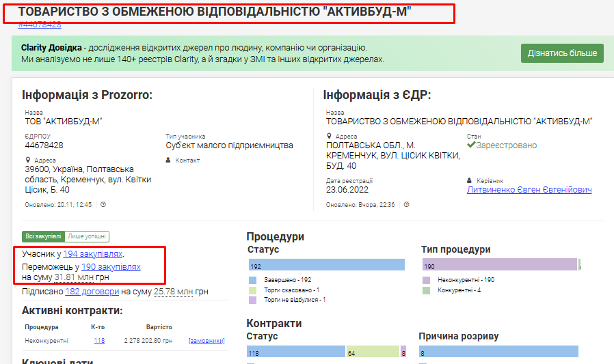Open director Литвиненко Євген Євгенійович link
This screenshot has height=364, width=614.
(x=529, y=190)
